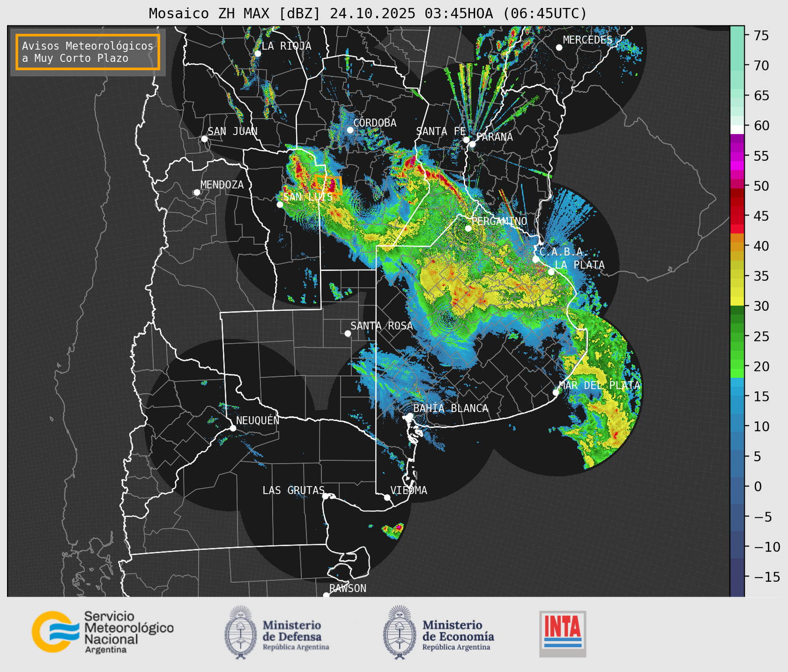Click the storm echo offshore south of Viedma
Screen dimensions: 788x672
[392, 531]
